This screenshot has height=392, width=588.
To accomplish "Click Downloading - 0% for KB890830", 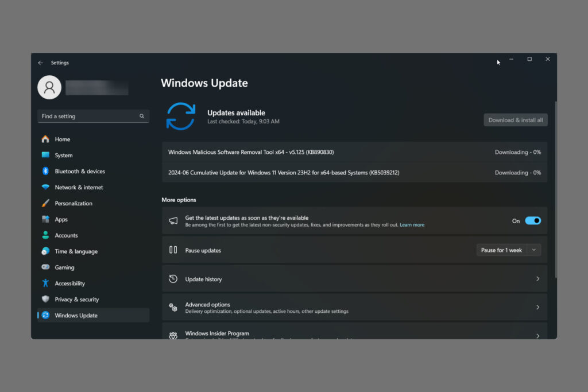I will pos(517,152).
